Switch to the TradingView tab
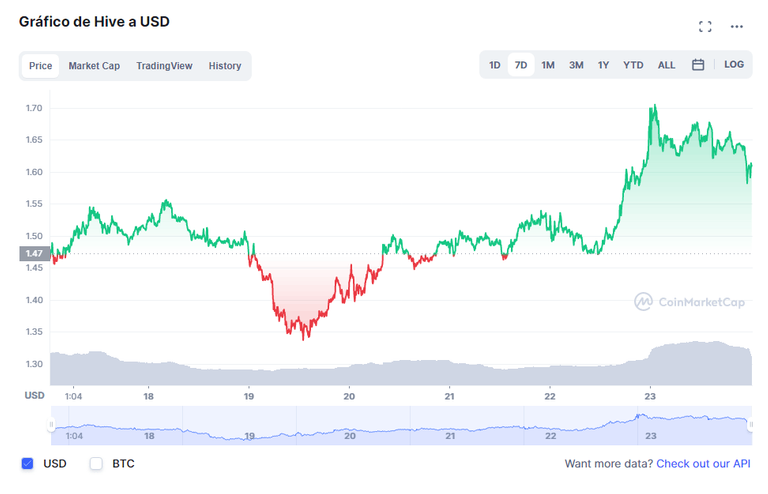This screenshot has width=768, height=494. point(164,66)
